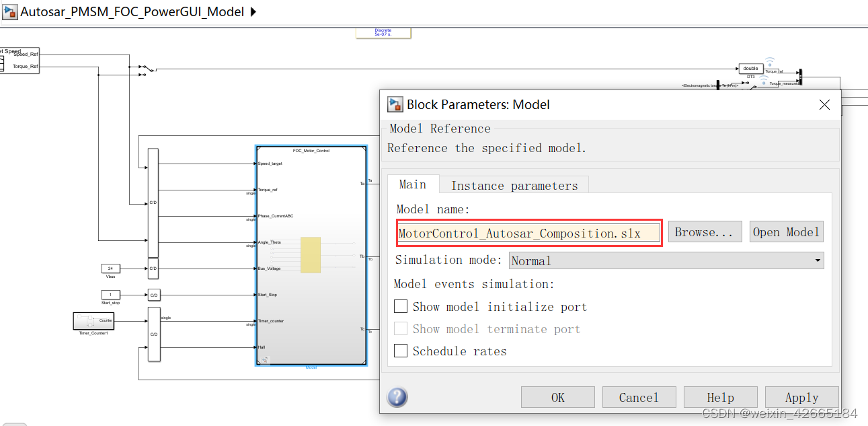Click the blue help question mark icon
Screen dimensions: 868x426
point(397,396)
